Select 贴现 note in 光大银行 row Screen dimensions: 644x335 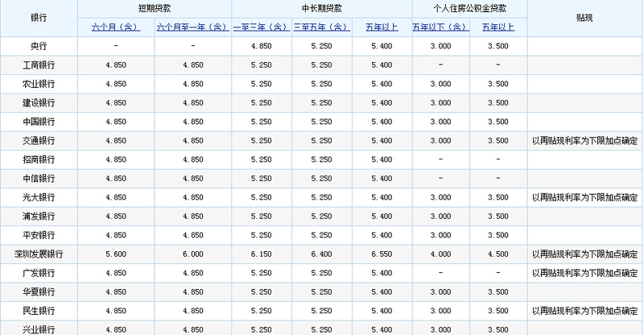(x=585, y=197)
